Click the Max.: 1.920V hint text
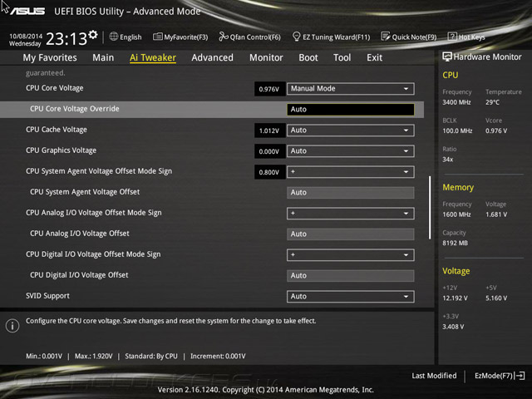Viewport: 532px width, 399px height. 93,357
